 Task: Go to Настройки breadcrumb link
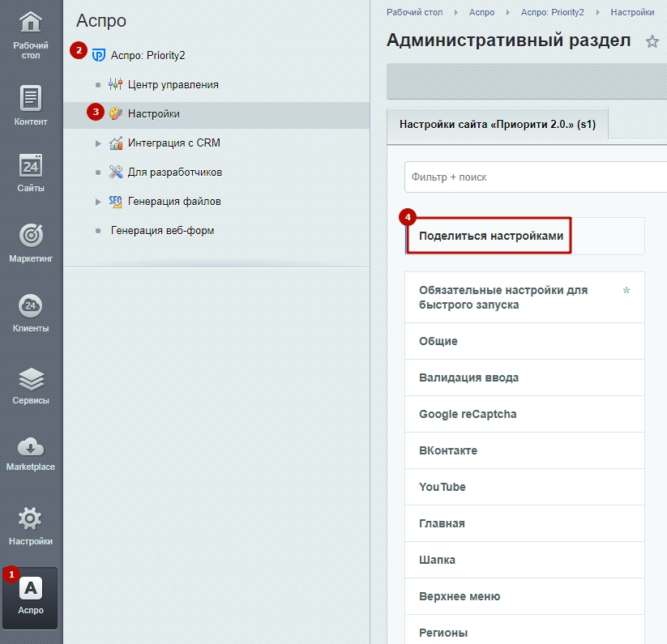[632, 12]
